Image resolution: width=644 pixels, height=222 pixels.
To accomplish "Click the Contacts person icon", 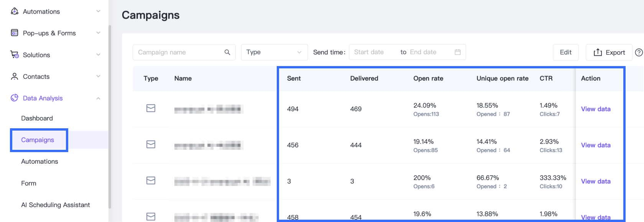I will [x=15, y=76].
